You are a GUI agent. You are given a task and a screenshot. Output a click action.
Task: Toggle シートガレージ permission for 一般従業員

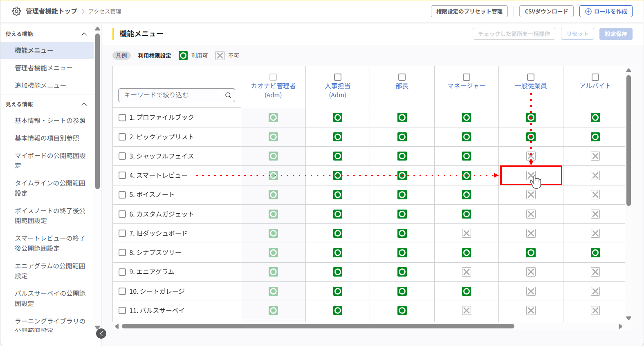[x=531, y=291]
